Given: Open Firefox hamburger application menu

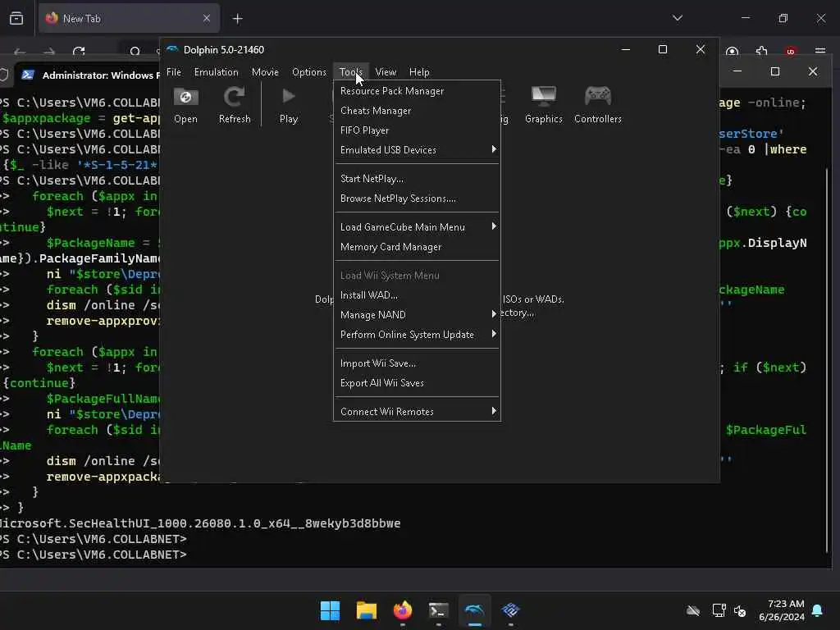Looking at the screenshot, I should tap(820, 51).
